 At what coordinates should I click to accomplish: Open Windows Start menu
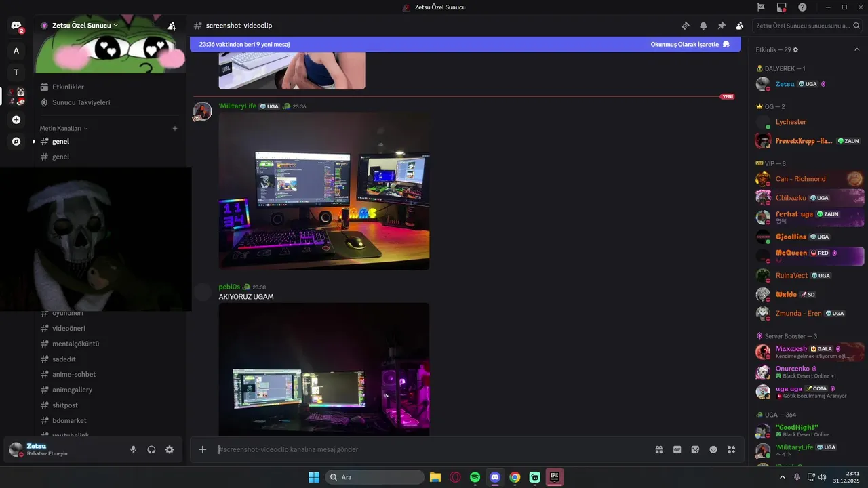(314, 477)
